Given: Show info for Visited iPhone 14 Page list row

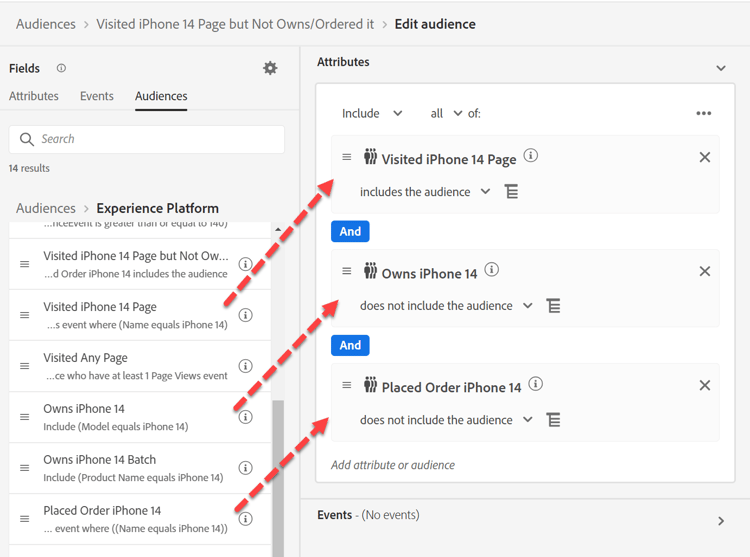Looking at the screenshot, I should pyautogui.click(x=245, y=315).
